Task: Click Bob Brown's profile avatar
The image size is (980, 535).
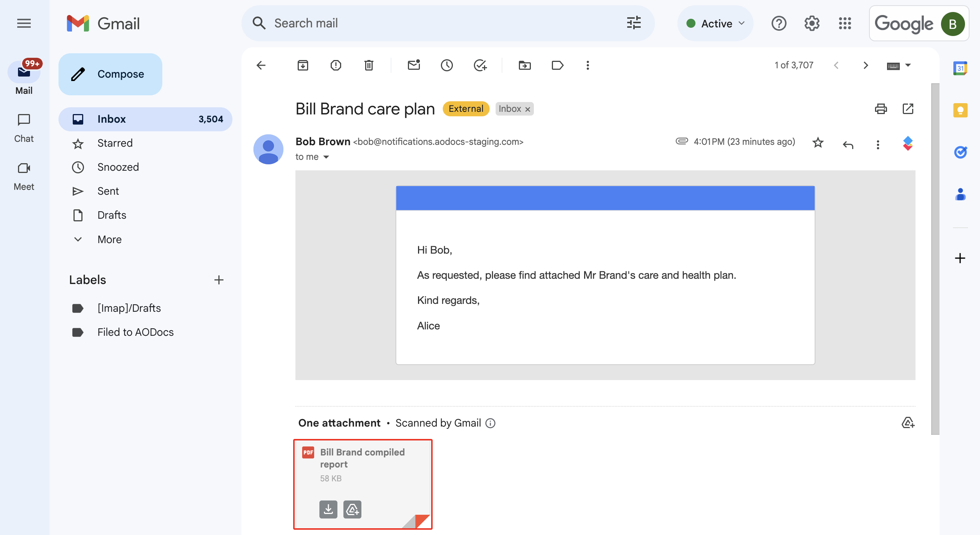Action: 268,149
